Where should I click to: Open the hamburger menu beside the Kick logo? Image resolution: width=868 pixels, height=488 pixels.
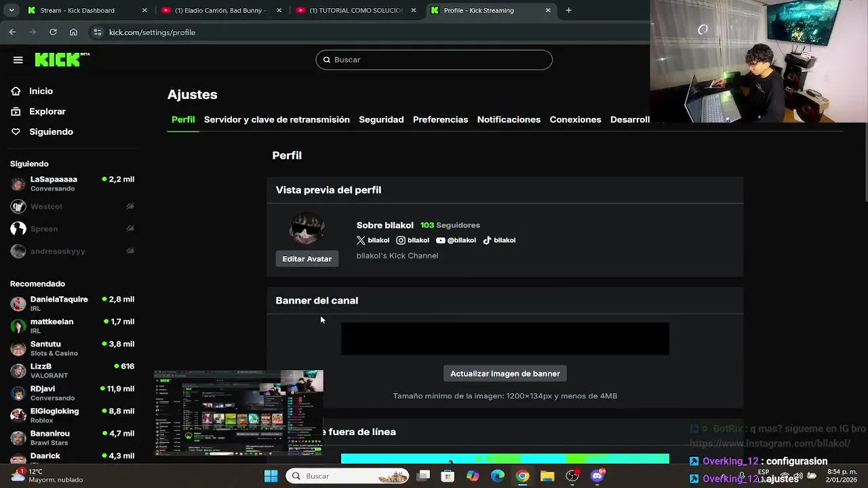[x=18, y=60]
